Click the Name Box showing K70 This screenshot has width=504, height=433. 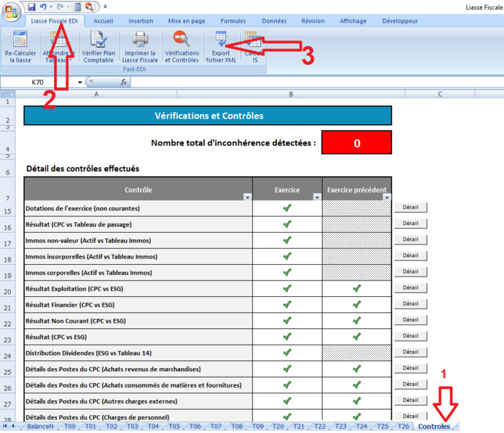pos(39,82)
